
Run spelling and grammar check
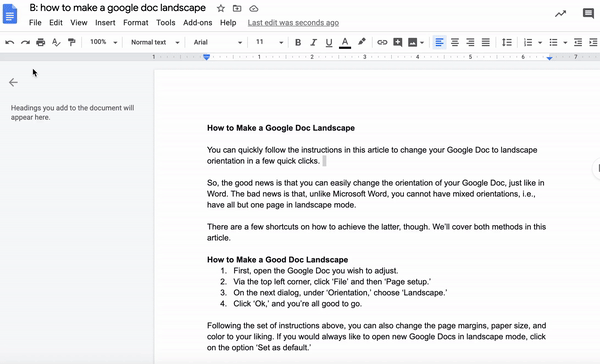56,42
